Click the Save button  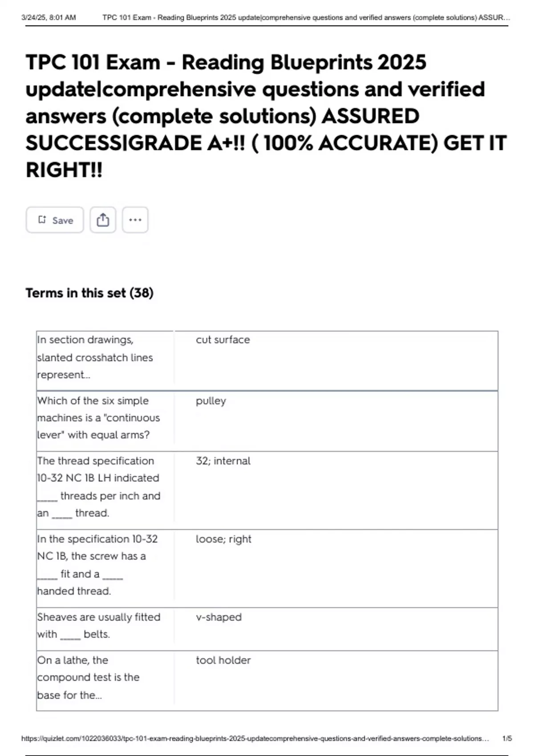click(x=55, y=220)
